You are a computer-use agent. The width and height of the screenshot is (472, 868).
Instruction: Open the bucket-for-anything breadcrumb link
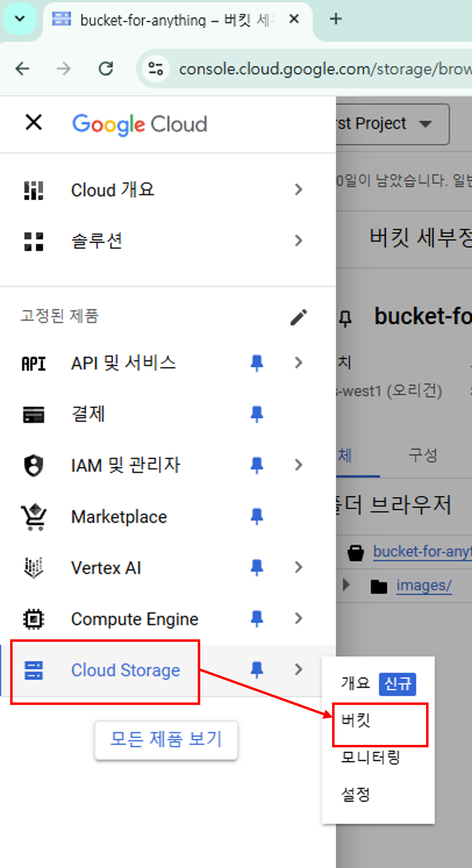[422, 552]
